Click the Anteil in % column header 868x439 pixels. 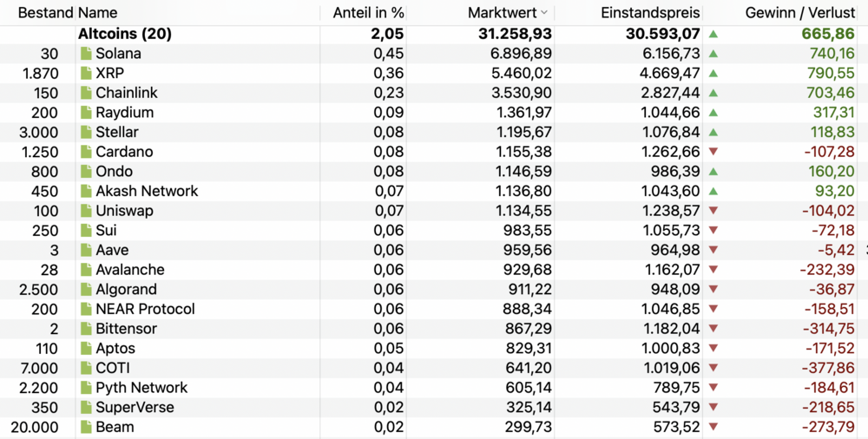click(x=368, y=13)
